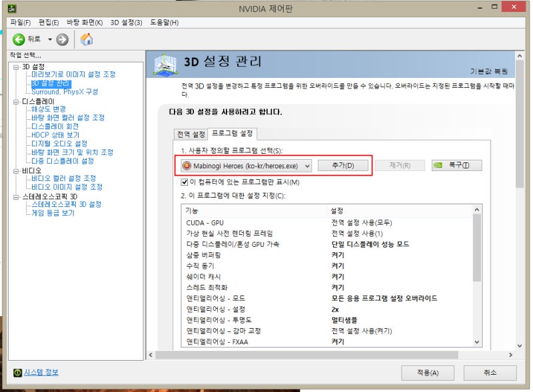Select the 프로그램 설정 tab
533x392 pixels.
pos(232,133)
